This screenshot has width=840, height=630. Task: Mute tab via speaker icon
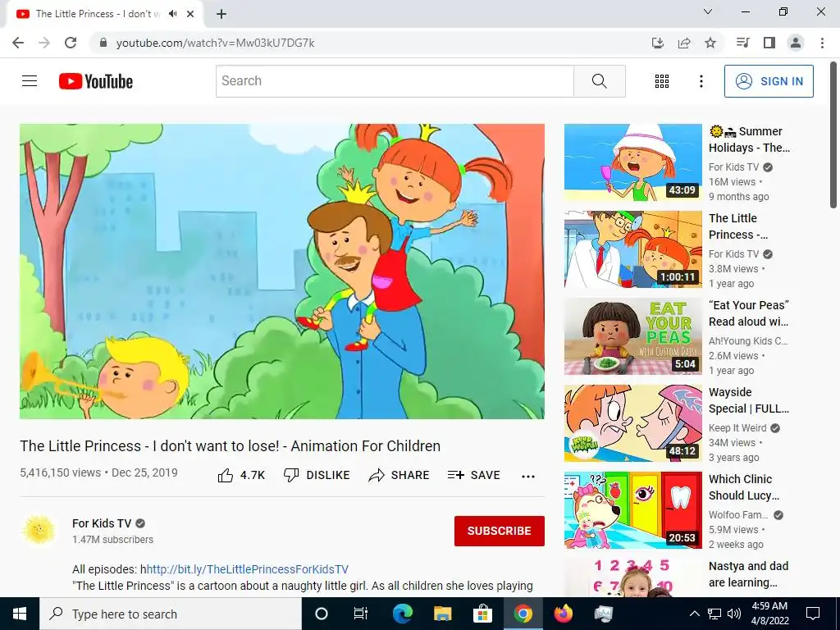[x=172, y=14]
